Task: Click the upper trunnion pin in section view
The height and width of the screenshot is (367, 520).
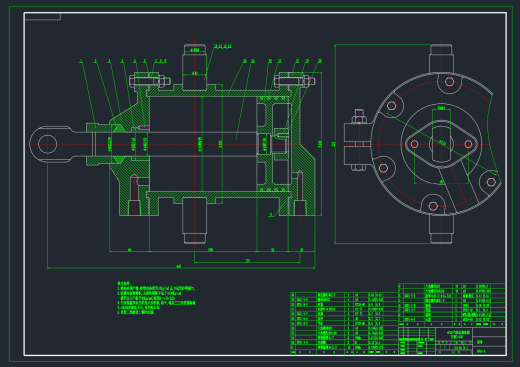Action: click(195, 67)
